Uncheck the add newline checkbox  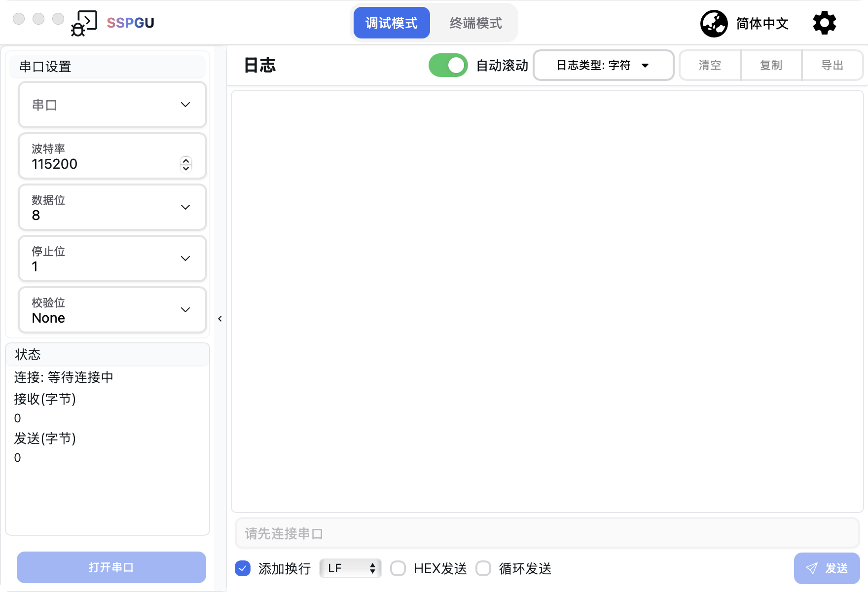[x=243, y=568]
